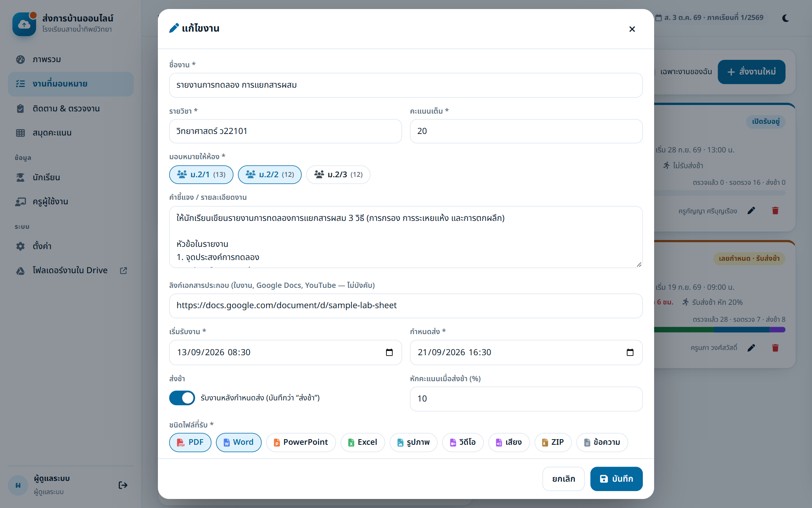Click edit pencil for ครูกัญญา ศรีบุญเรือง card
Image resolution: width=812 pixels, height=508 pixels.
point(751,211)
